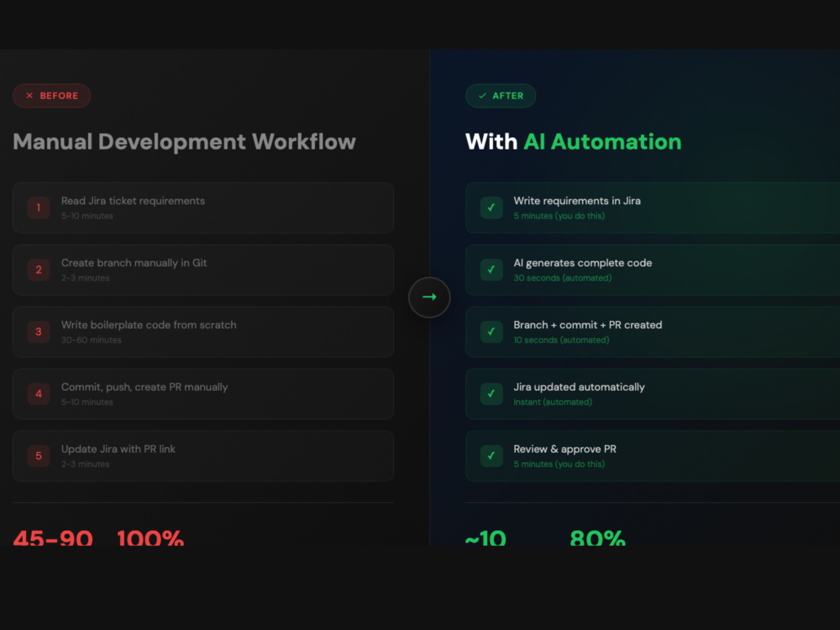
Task: Click the Manual Development Workflow heading
Action: [184, 142]
